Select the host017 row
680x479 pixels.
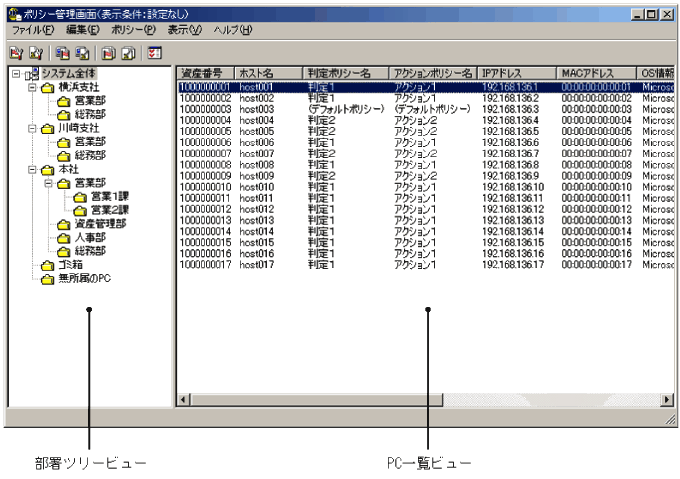pyautogui.click(x=425, y=264)
